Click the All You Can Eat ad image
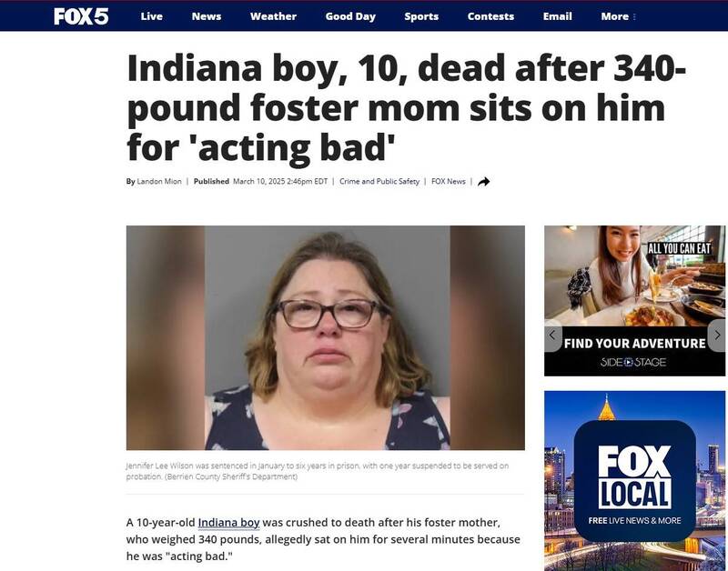Viewport: 728px width, 571px height. pyautogui.click(x=634, y=276)
